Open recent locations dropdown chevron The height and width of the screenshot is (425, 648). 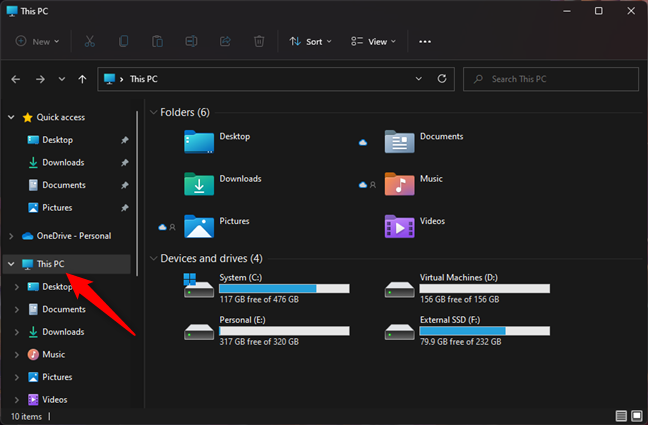point(62,79)
